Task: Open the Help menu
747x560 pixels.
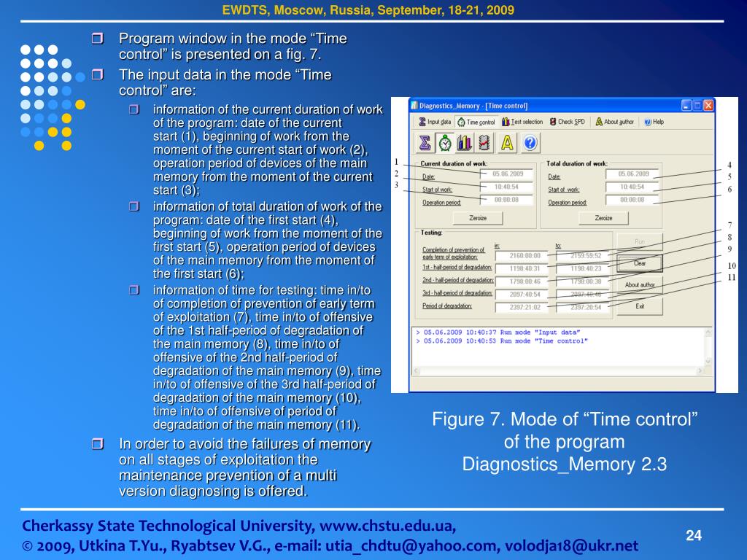Action: coord(654,122)
